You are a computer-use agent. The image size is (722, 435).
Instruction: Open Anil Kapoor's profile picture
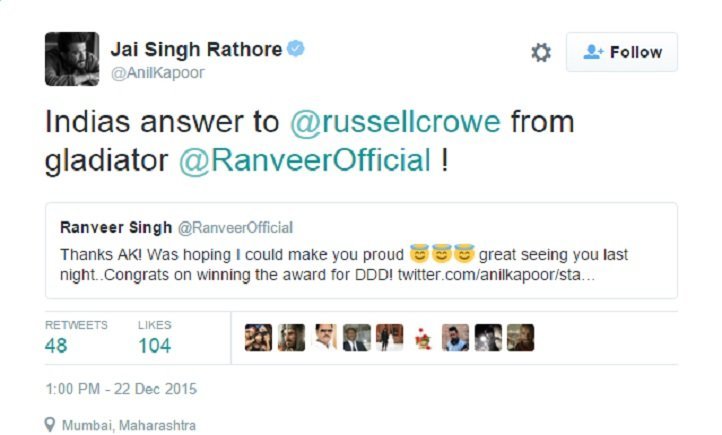click(72, 59)
